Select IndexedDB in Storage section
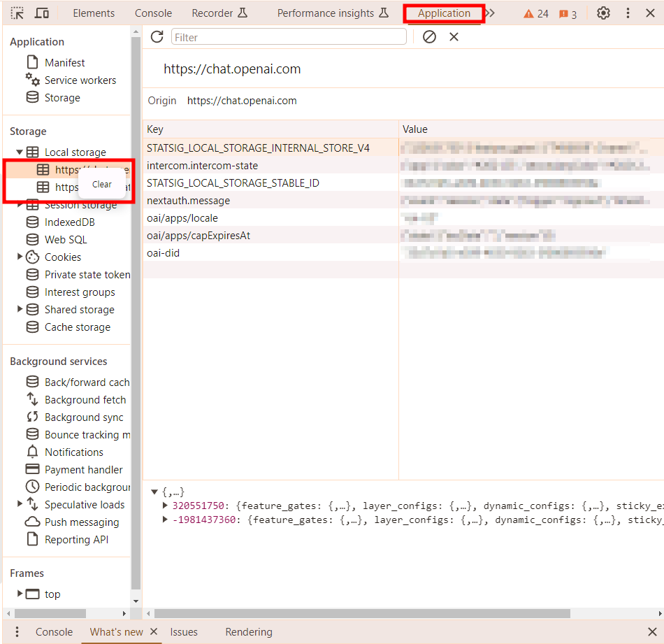 69,222
